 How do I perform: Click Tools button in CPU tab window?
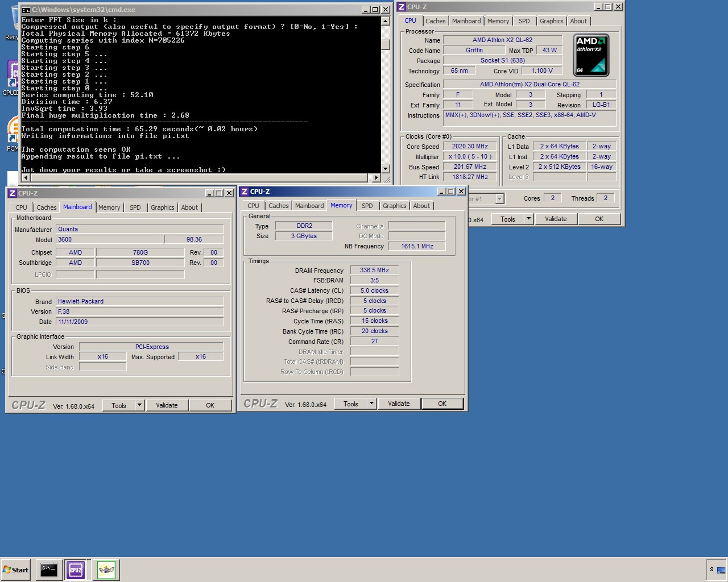coord(508,219)
